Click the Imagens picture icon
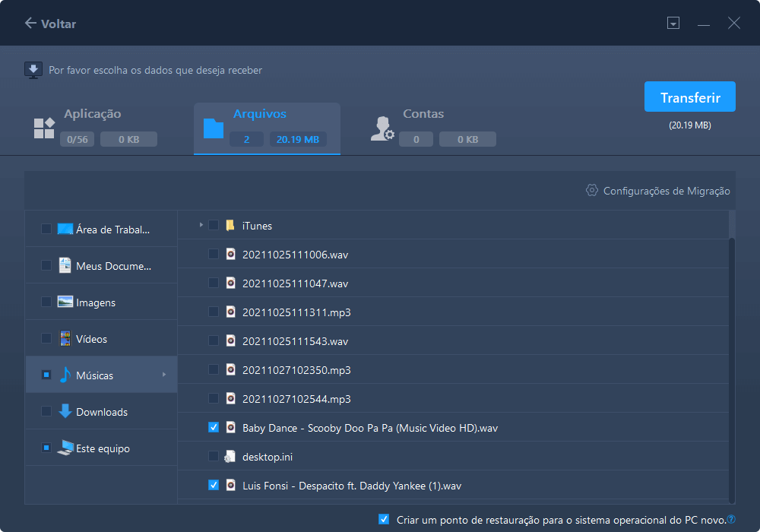Image resolution: width=760 pixels, height=532 pixels. click(65, 302)
